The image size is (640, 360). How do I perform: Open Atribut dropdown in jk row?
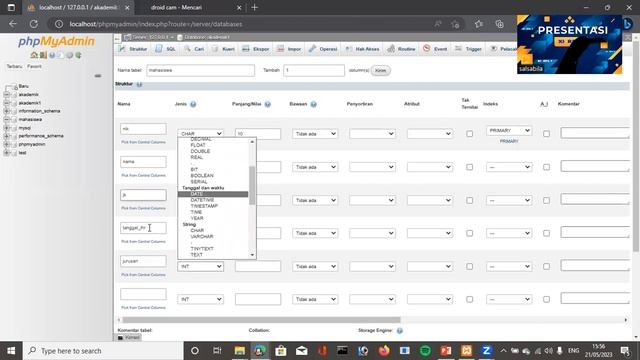[x=430, y=200]
